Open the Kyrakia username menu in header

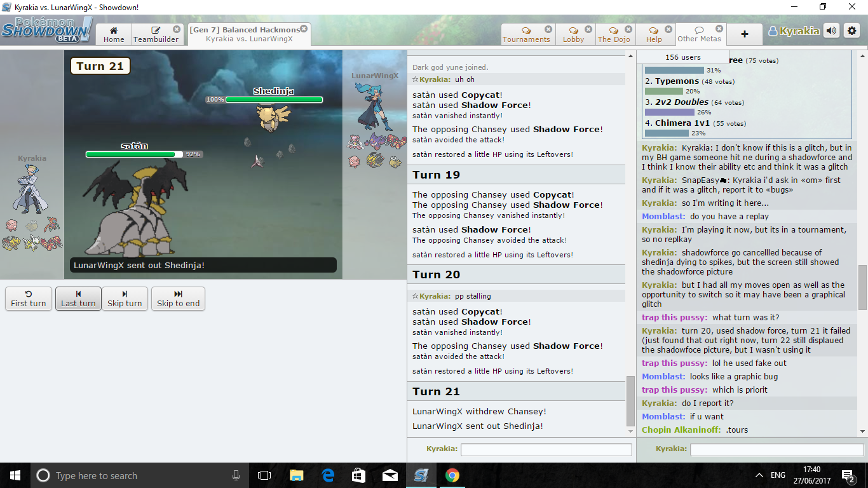pos(794,30)
